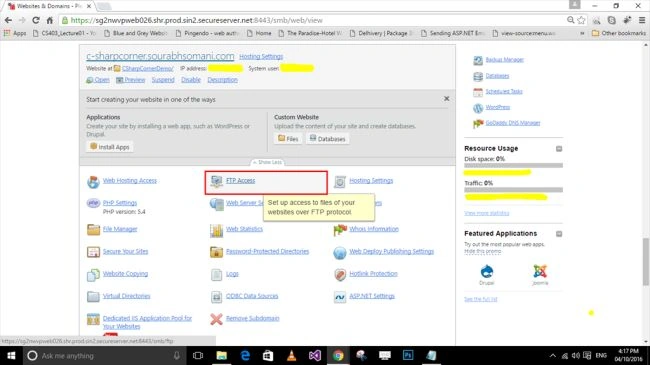The height and width of the screenshot is (365, 650).
Task: Click See the full list link
Action: (x=480, y=299)
